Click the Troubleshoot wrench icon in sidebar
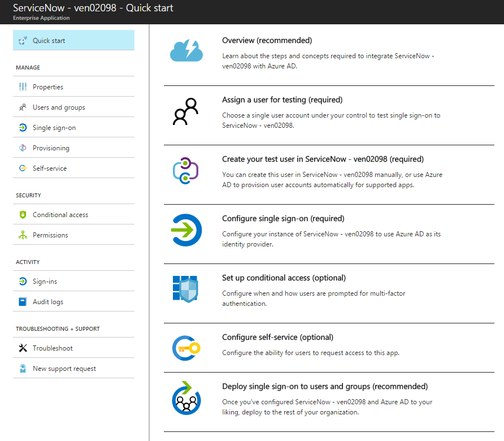504x441 pixels. (23, 348)
